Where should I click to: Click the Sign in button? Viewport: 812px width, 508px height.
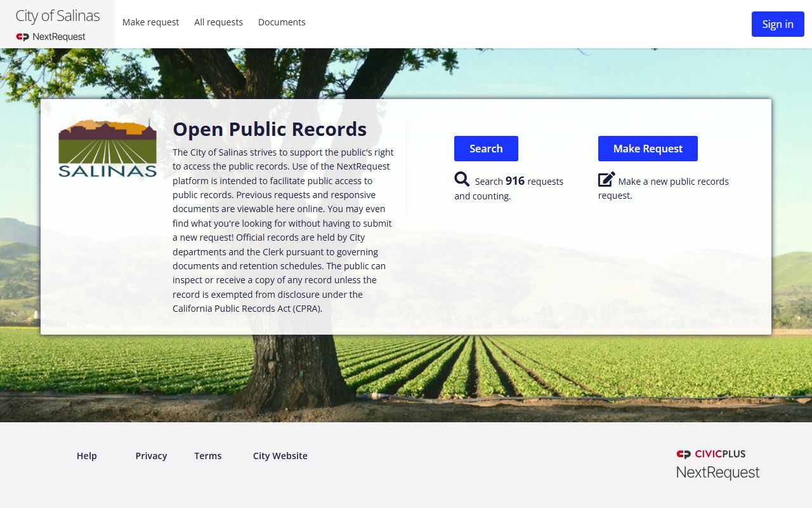tap(778, 24)
